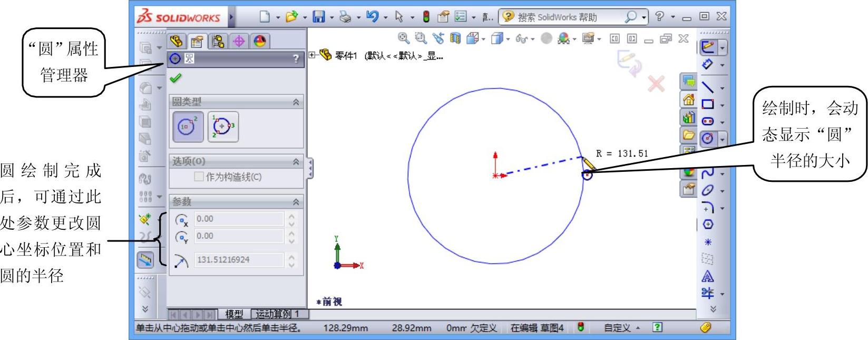This screenshot has width=868, height=340.
Task: Click Zoom to Area magnifier icon
Action: [x=421, y=38]
